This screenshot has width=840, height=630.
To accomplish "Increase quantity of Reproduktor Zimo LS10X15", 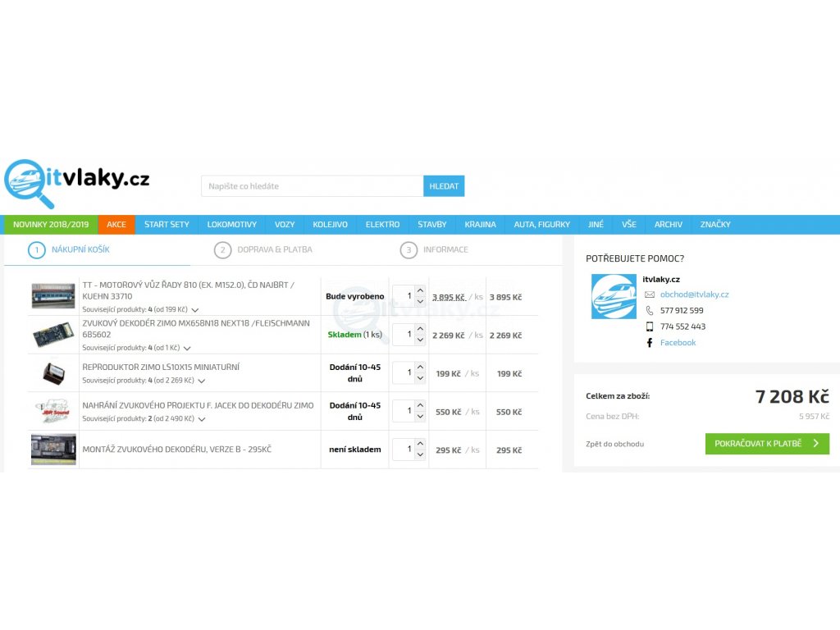I will pos(421,367).
